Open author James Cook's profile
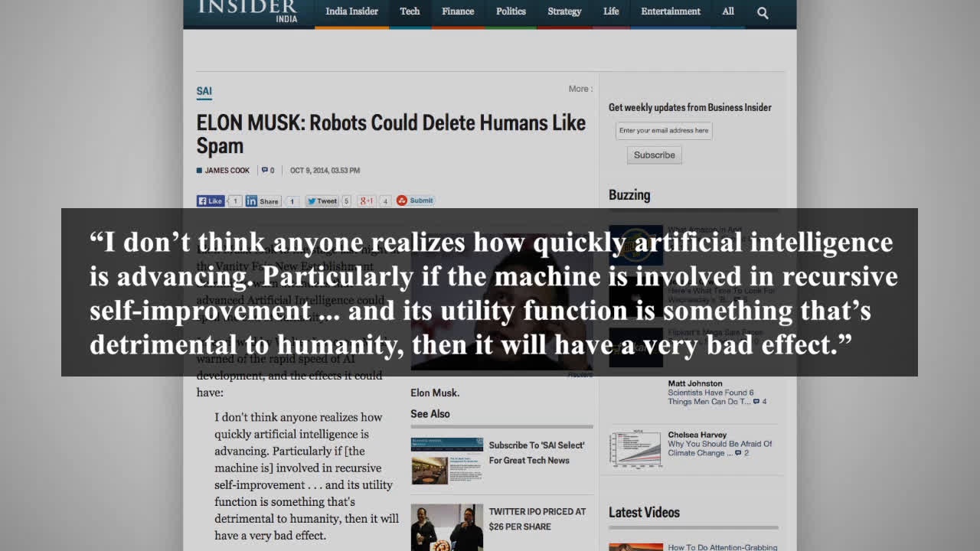Viewport: 980px width, 551px height. coord(227,171)
